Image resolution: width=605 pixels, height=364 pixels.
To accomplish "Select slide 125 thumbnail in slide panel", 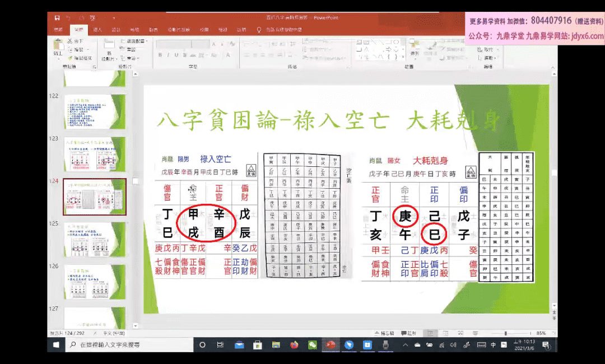I will pyautogui.click(x=94, y=239).
